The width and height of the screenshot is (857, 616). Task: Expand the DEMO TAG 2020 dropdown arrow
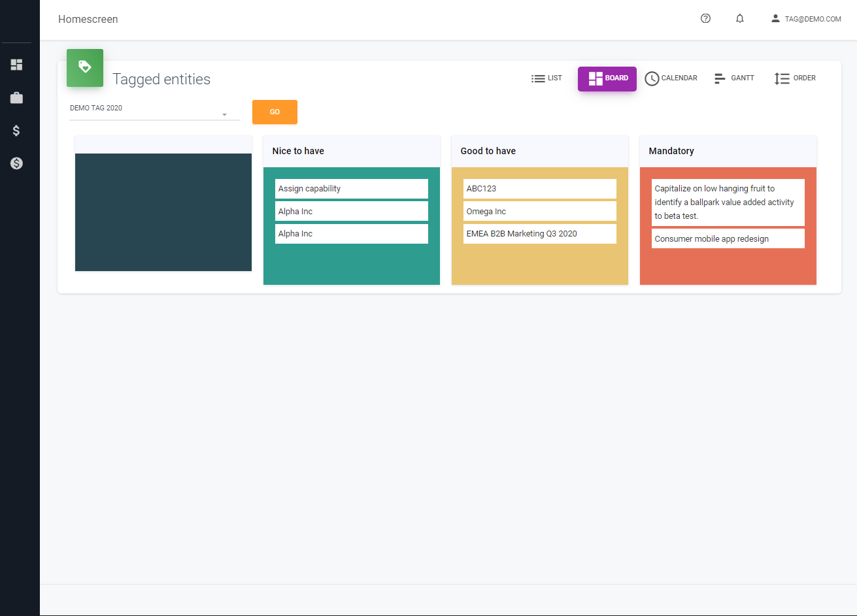[224, 114]
